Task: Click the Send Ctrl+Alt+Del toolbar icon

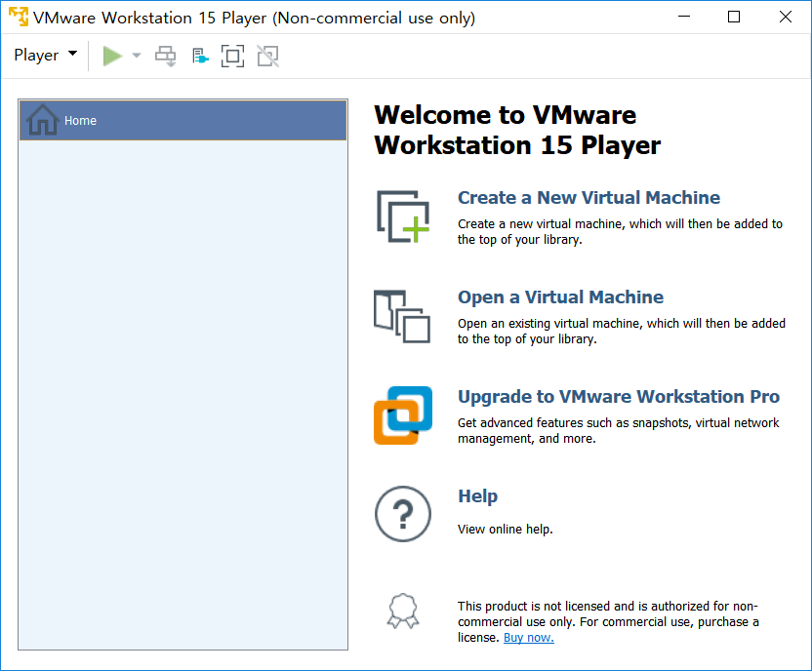Action: (x=166, y=56)
